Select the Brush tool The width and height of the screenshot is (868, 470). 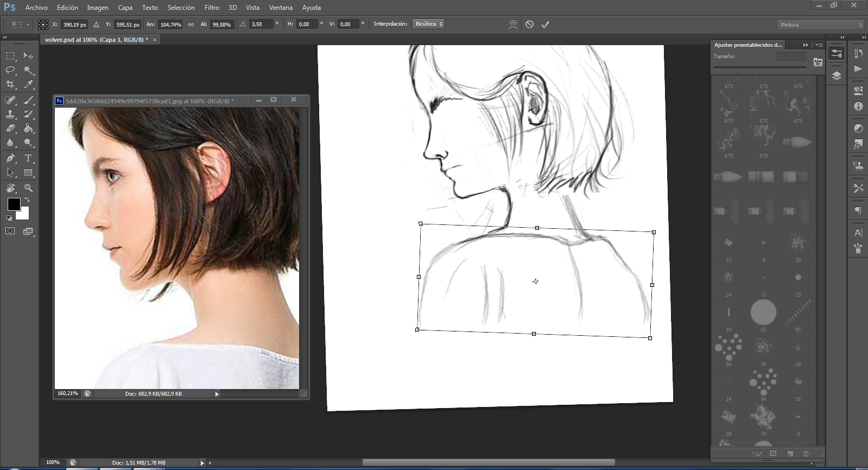click(28, 100)
